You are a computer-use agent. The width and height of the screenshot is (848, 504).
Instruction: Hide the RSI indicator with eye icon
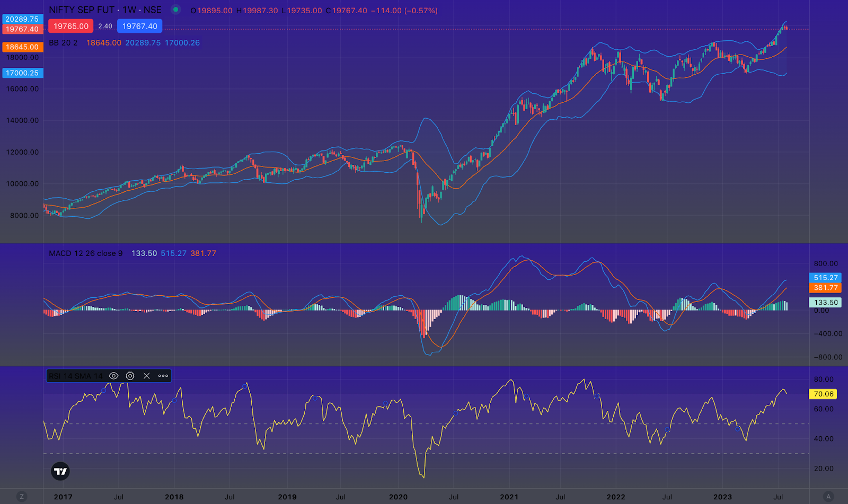coord(113,376)
